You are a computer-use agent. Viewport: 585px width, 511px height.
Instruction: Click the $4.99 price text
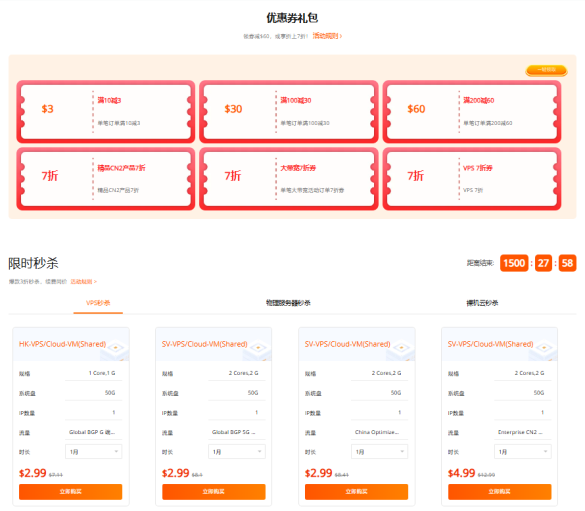[462, 473]
